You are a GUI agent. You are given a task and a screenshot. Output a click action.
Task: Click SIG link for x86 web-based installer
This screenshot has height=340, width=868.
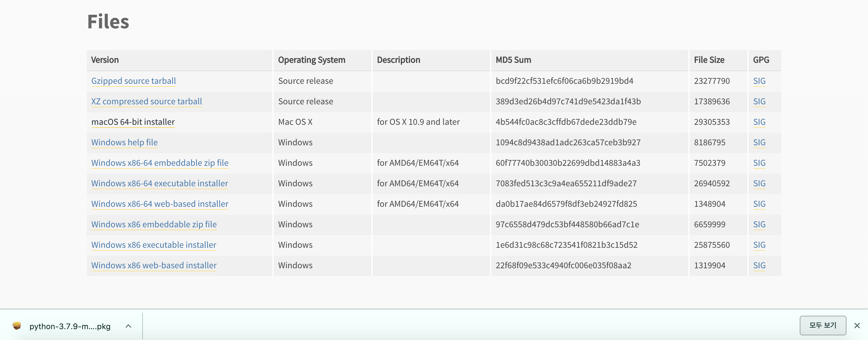(759, 265)
